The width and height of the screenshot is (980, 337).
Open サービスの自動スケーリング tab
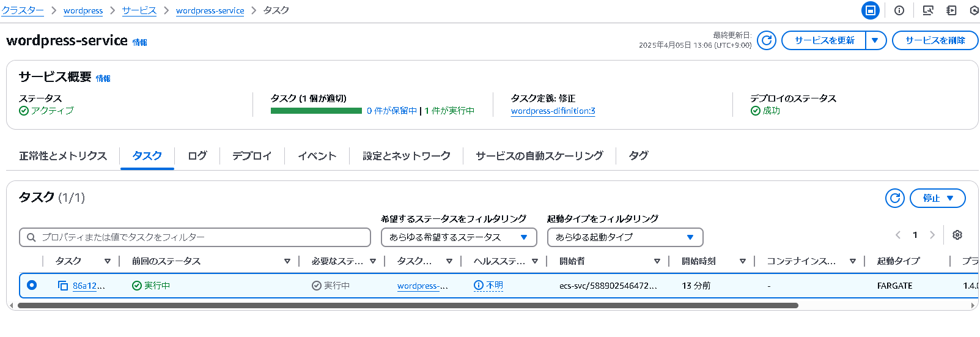[x=539, y=156]
